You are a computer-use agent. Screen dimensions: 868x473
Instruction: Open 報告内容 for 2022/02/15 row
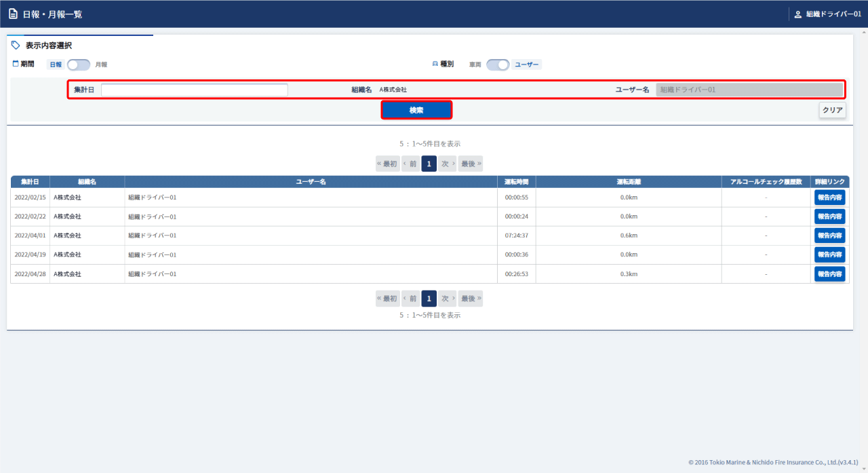pyautogui.click(x=829, y=197)
